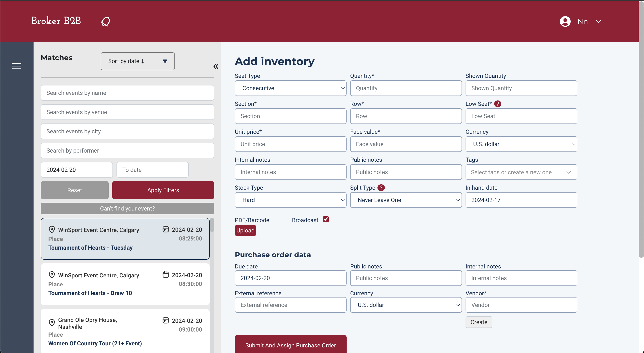Click the Upload PDF/Barcode button
This screenshot has height=353, width=644.
[245, 230]
